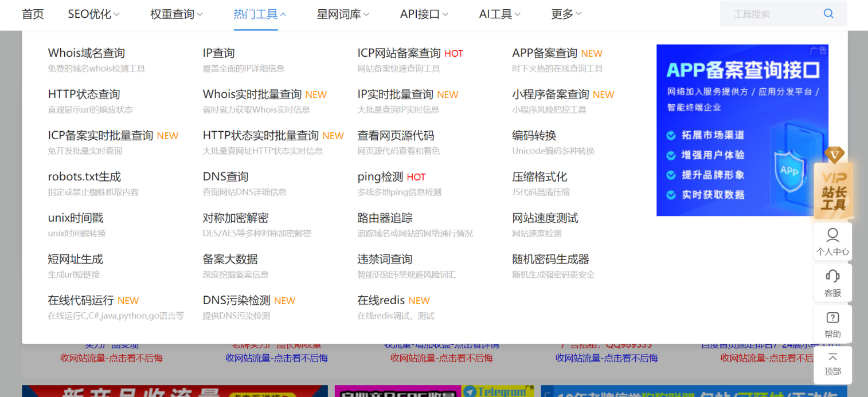Image resolution: width=868 pixels, height=397 pixels.
Task: Click inside the 工具搜索 search field
Action: 771,14
